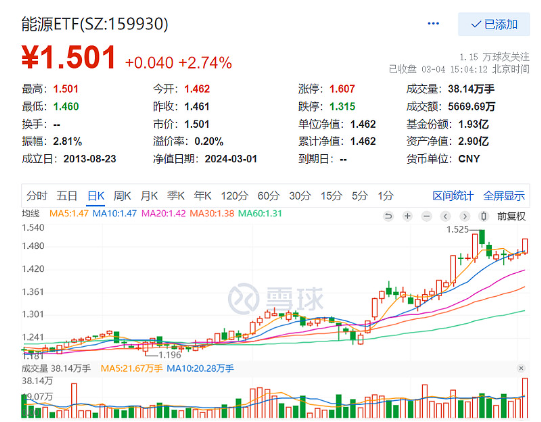Click the 基金份额 1.93亿 value
541x422 pixels.
(473, 124)
